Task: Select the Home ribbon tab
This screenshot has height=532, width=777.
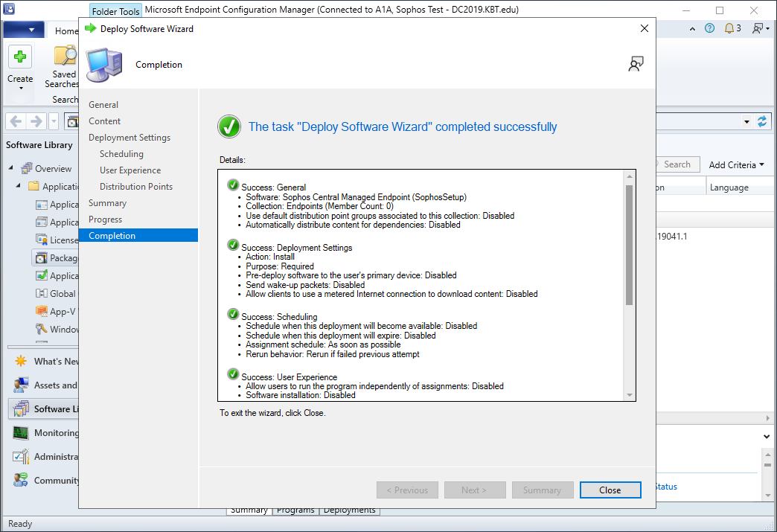Action: click(x=66, y=31)
